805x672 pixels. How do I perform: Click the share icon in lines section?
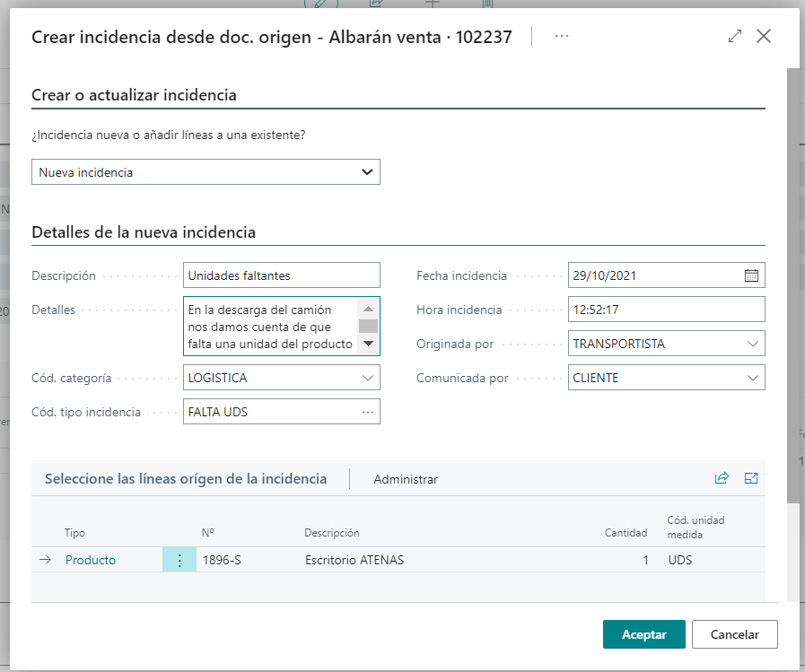click(x=722, y=478)
